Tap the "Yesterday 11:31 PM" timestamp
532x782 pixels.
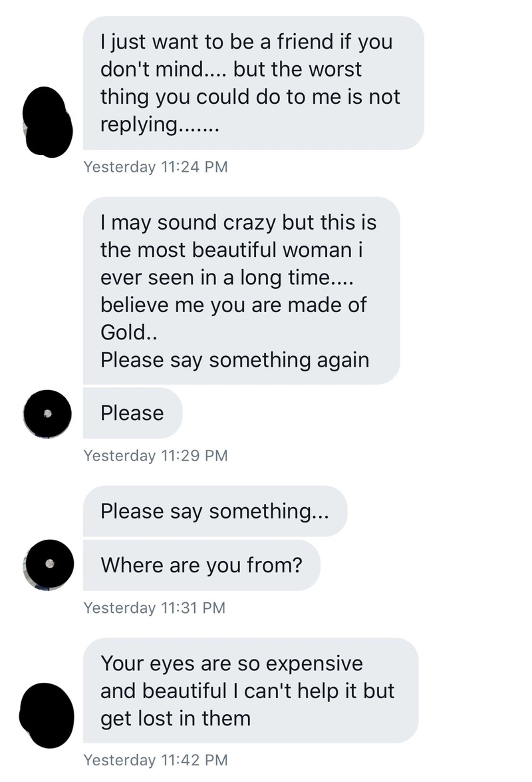(154, 608)
